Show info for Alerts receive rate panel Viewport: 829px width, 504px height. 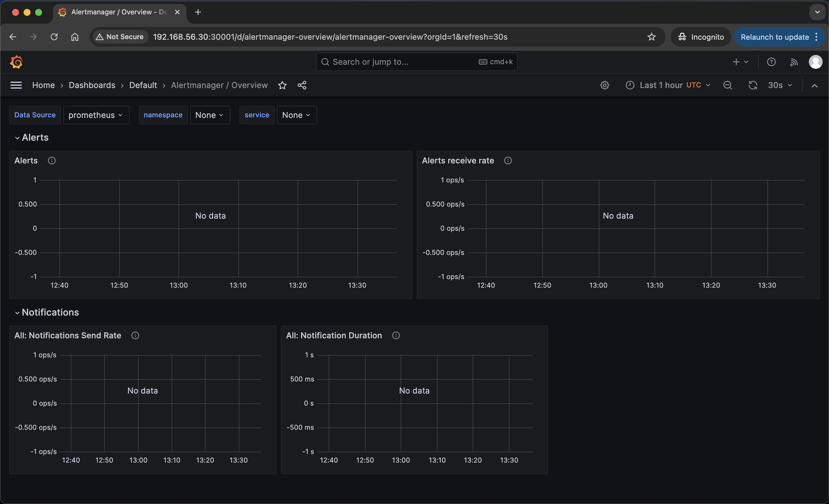pyautogui.click(x=508, y=161)
